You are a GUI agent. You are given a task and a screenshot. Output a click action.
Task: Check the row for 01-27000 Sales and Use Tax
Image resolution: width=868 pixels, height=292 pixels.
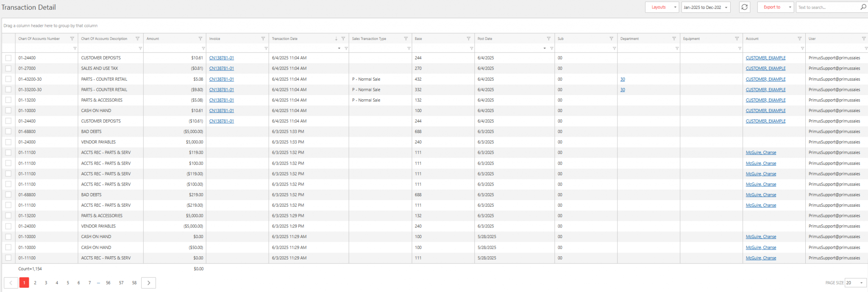[x=8, y=68]
